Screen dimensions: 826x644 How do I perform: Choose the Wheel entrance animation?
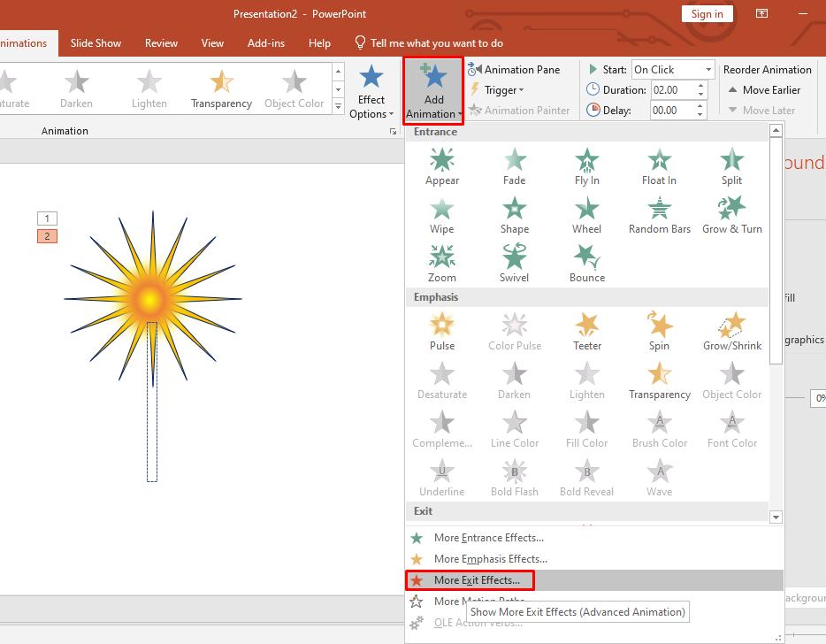(586, 213)
